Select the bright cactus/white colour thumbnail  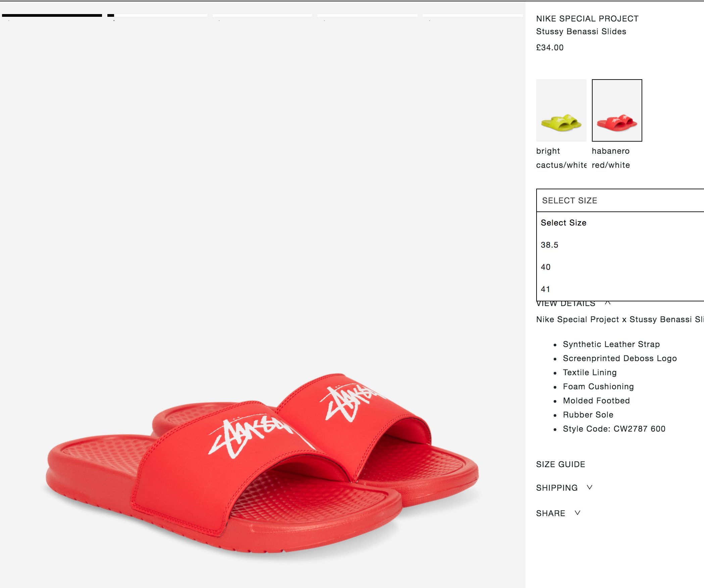pyautogui.click(x=561, y=110)
